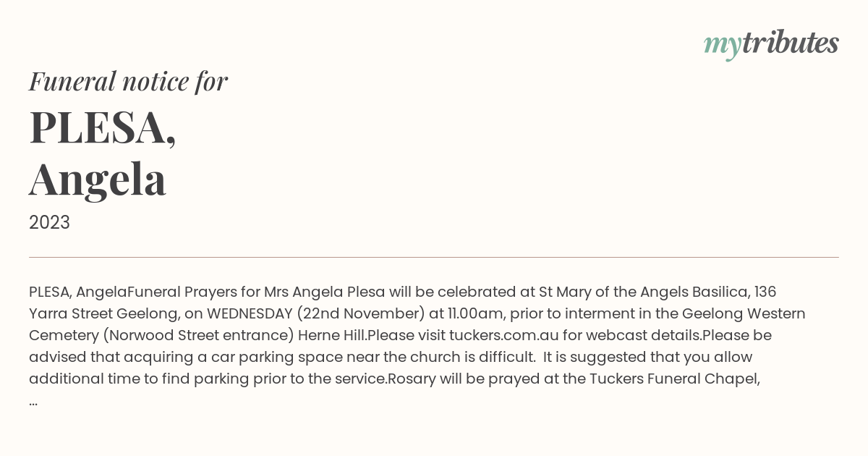Click 'St Mary of the Angels Basilica' text
Viewport: 868px width, 456px height.
(643, 292)
